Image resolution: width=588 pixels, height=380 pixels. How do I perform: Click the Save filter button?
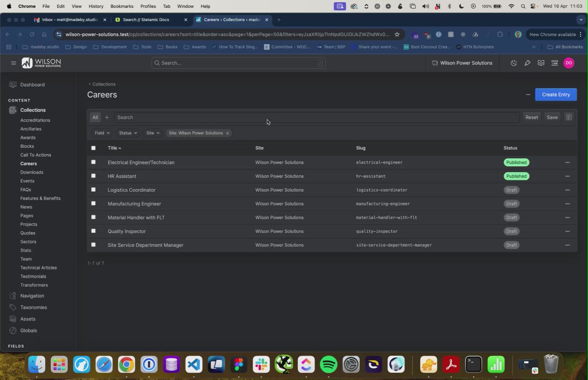pyautogui.click(x=552, y=117)
